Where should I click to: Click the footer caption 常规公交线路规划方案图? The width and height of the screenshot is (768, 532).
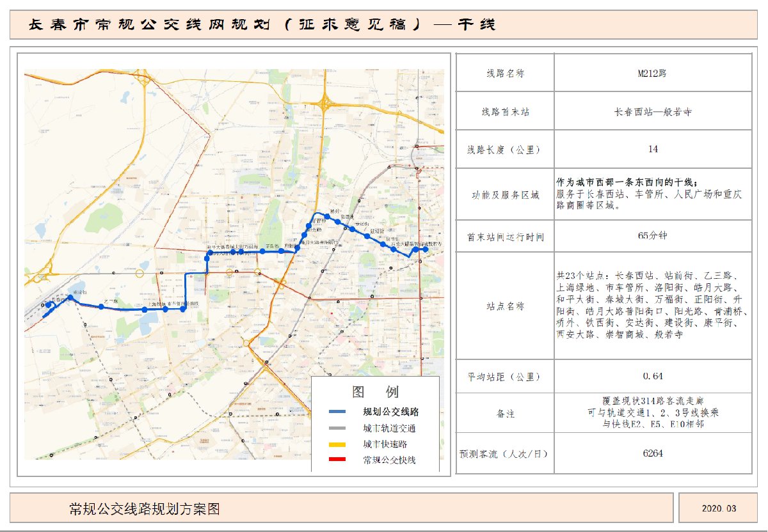[x=145, y=509]
